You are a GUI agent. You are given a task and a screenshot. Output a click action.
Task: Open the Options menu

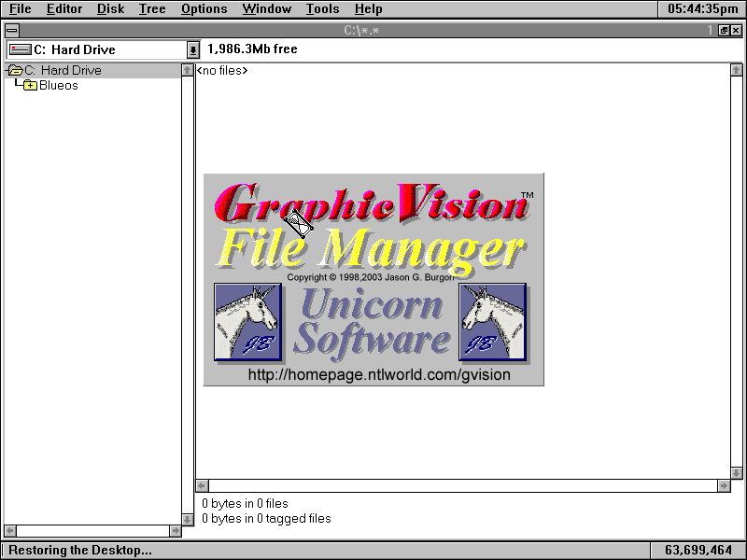click(x=204, y=9)
